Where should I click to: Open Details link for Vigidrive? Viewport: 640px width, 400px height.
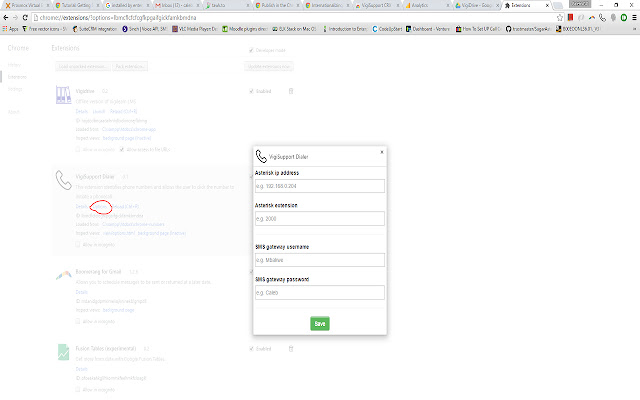pos(82,111)
